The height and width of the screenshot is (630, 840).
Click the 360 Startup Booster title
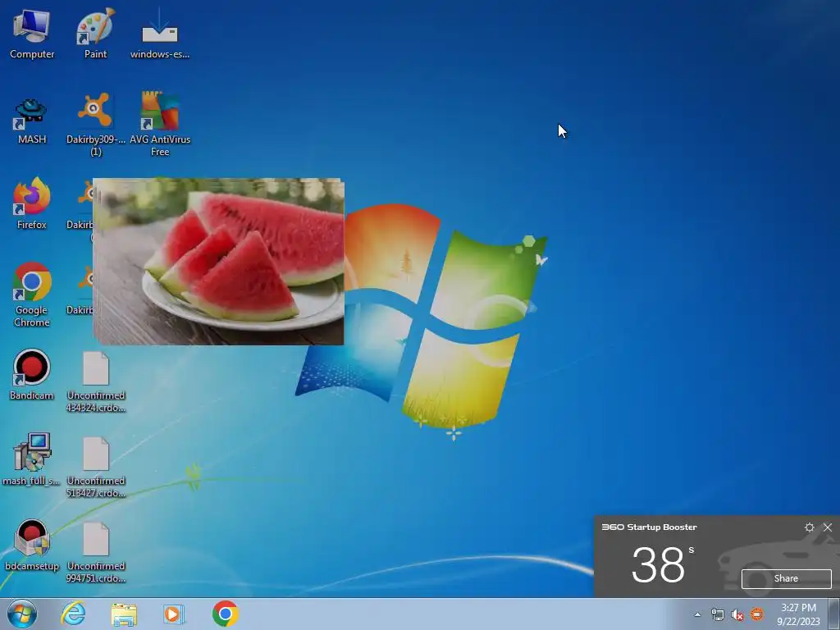point(649,527)
